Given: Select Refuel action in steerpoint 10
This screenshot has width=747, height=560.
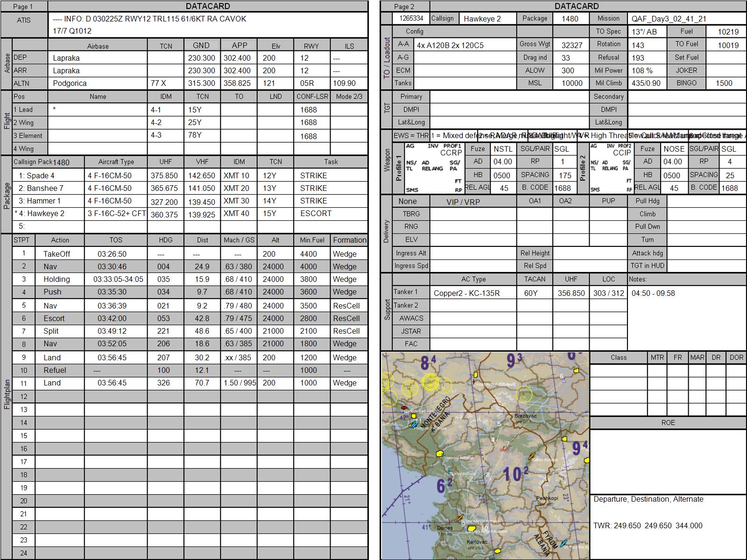Looking at the screenshot, I should 55,370.
